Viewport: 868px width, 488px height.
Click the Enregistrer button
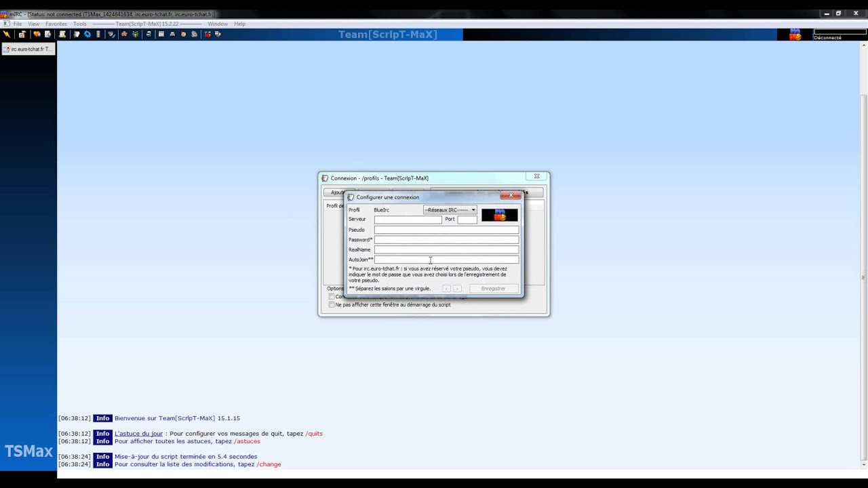pyautogui.click(x=493, y=289)
